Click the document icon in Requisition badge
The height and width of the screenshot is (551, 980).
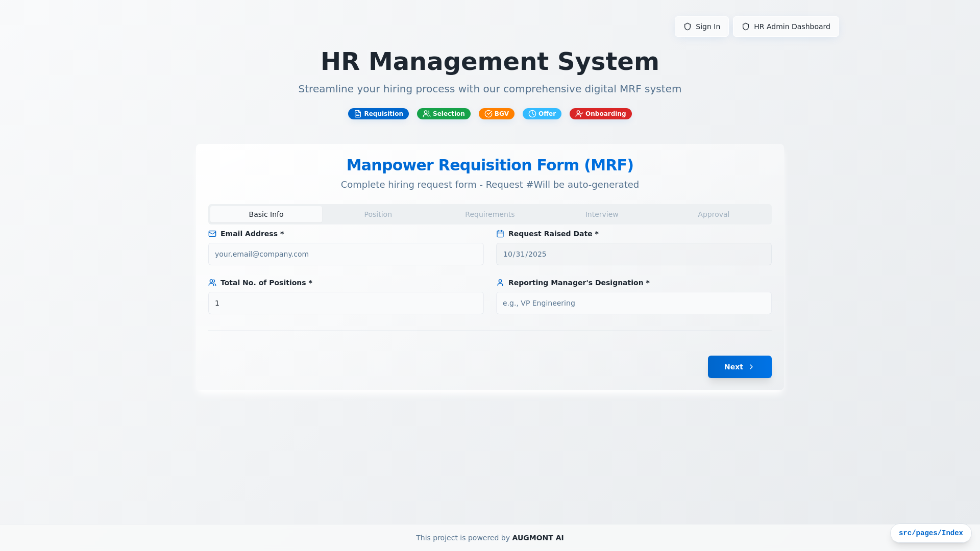coord(358,114)
